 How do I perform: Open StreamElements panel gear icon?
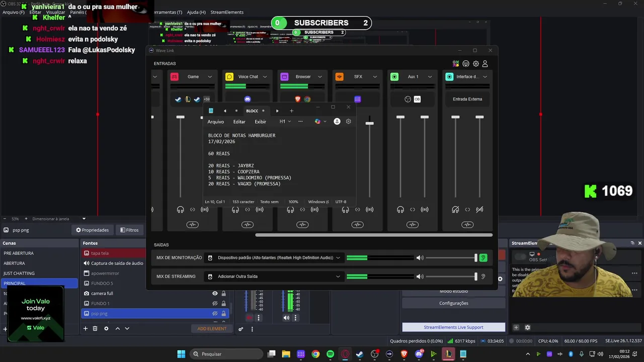[527, 327]
